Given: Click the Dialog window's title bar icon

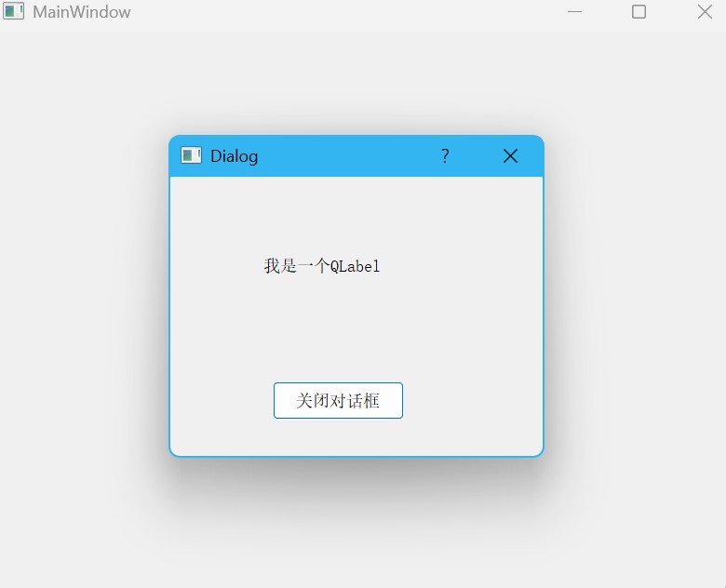Looking at the screenshot, I should point(191,155).
